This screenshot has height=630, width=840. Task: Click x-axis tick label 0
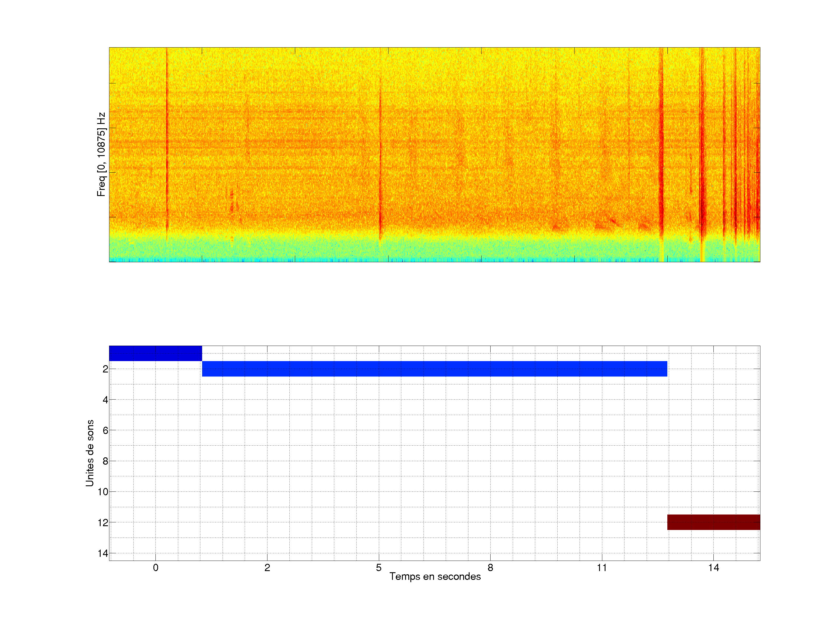pos(156,568)
